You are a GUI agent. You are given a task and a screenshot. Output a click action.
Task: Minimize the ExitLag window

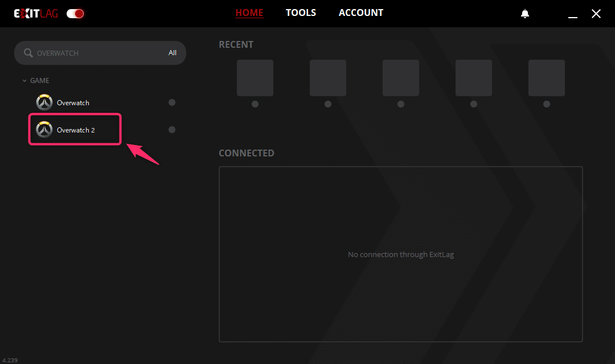(573, 17)
